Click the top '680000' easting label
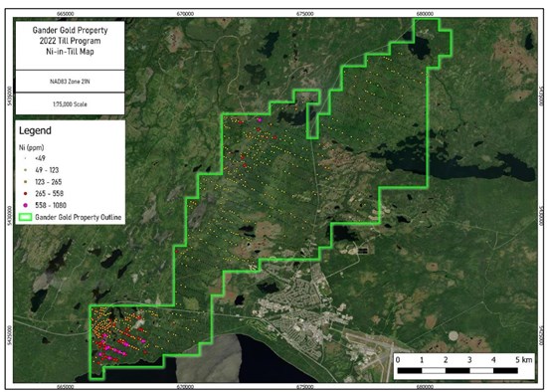Screen dimensions: 547x392 point(425,14)
